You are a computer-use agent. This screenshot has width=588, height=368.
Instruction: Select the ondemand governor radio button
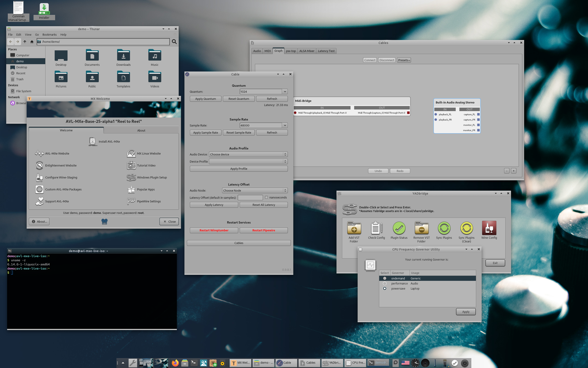click(385, 278)
